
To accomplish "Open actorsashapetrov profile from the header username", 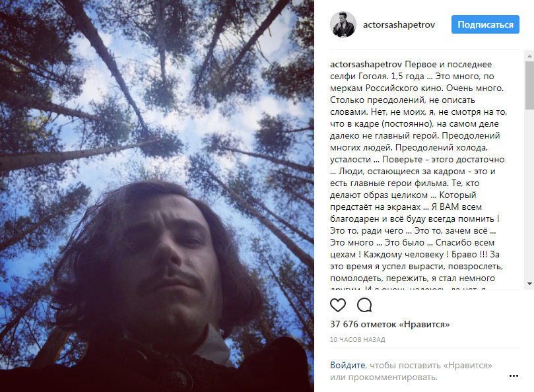I will pyautogui.click(x=399, y=25).
